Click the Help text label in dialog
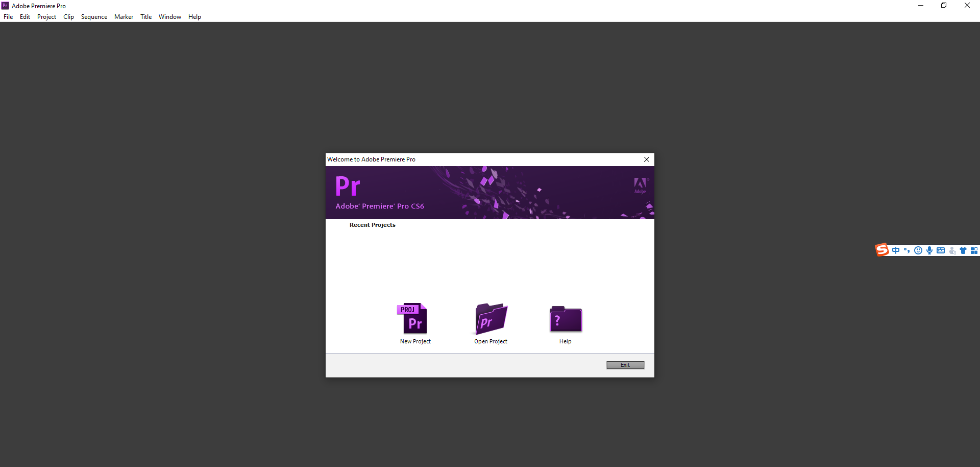The width and height of the screenshot is (980, 467). pos(565,341)
